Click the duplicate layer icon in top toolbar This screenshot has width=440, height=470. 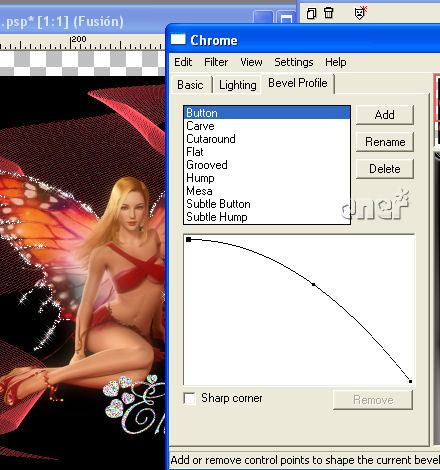[x=311, y=14]
